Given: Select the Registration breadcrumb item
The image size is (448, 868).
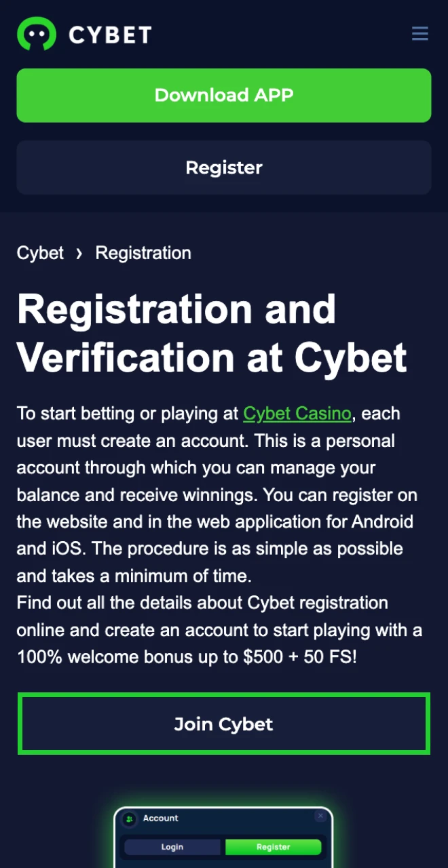Looking at the screenshot, I should pyautogui.click(x=143, y=254).
